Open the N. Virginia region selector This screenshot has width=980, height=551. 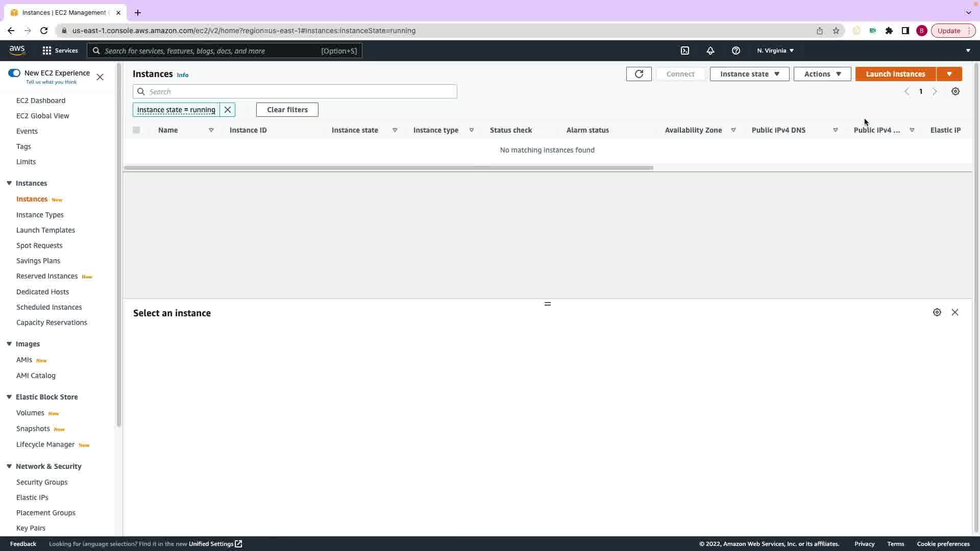[775, 51]
